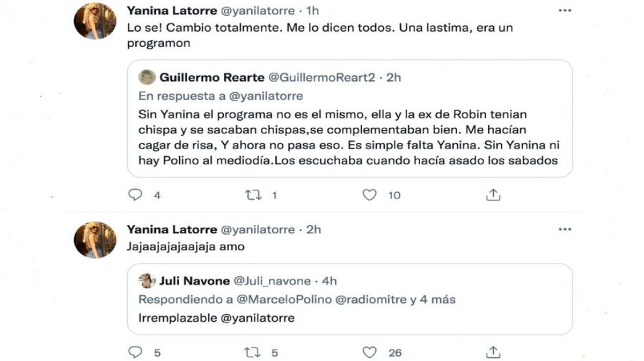Retweet the 'Jajaajajajaajaja amo' tweet
The width and height of the screenshot is (644, 361).
(252, 352)
